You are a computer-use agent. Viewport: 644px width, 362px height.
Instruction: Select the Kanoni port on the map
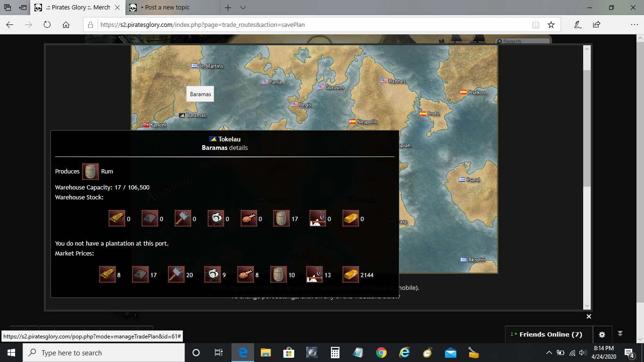(x=155, y=125)
